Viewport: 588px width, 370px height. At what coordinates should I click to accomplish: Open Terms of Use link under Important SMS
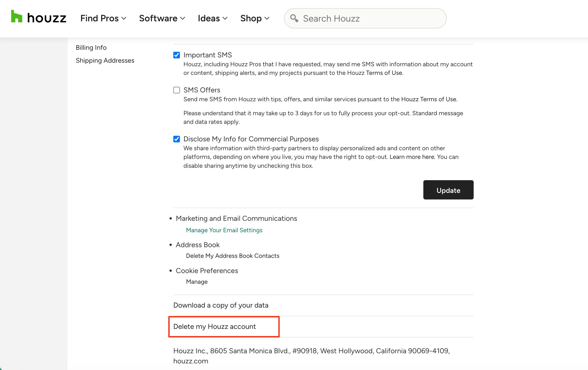[x=384, y=73]
